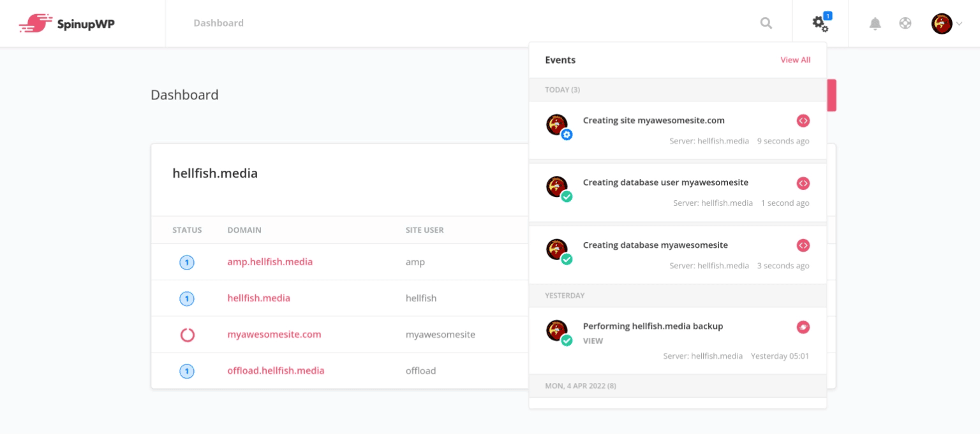Click the SpinupWP logo
The image size is (980, 434).
pyautogui.click(x=67, y=24)
